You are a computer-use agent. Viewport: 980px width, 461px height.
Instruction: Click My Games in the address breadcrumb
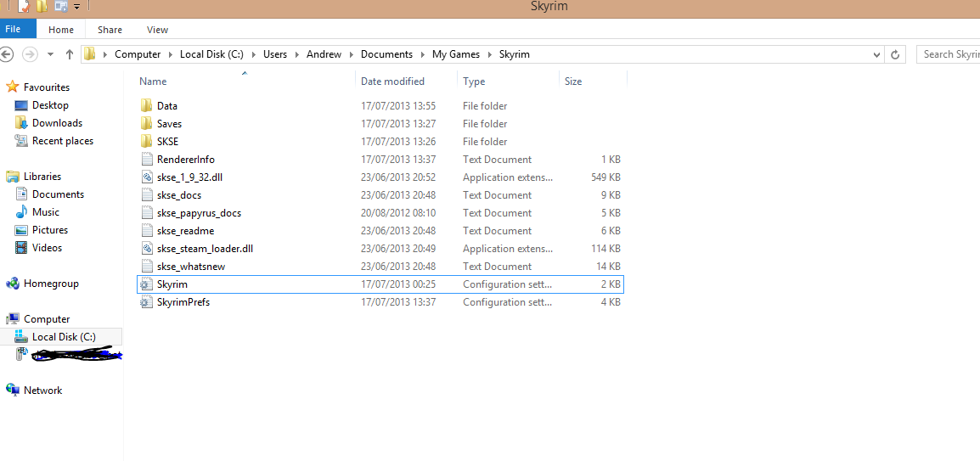(456, 54)
